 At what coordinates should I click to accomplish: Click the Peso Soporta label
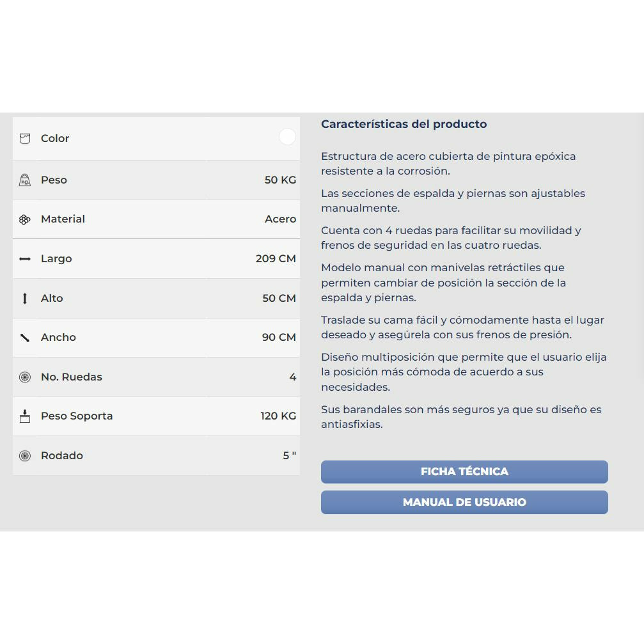[77, 416]
